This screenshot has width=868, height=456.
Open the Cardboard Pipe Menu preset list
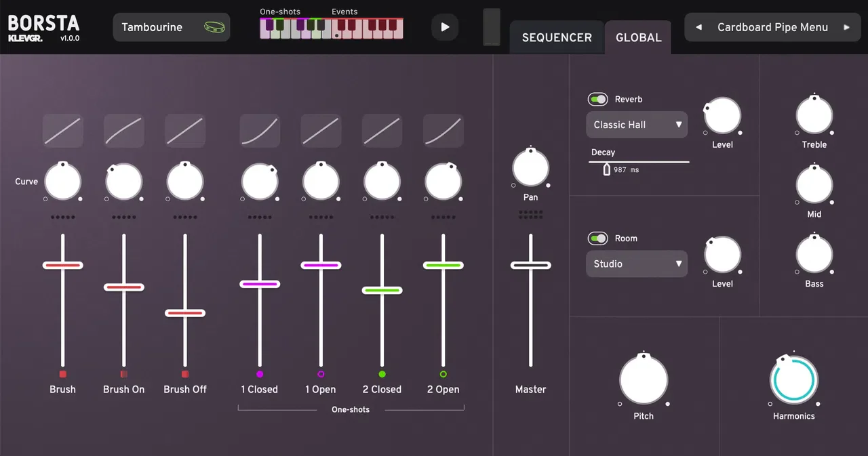pos(773,27)
